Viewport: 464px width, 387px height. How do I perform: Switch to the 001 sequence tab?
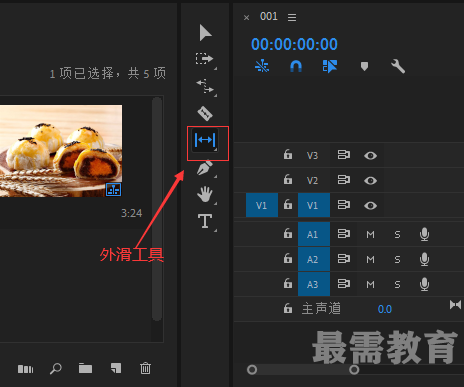pyautogui.click(x=269, y=16)
